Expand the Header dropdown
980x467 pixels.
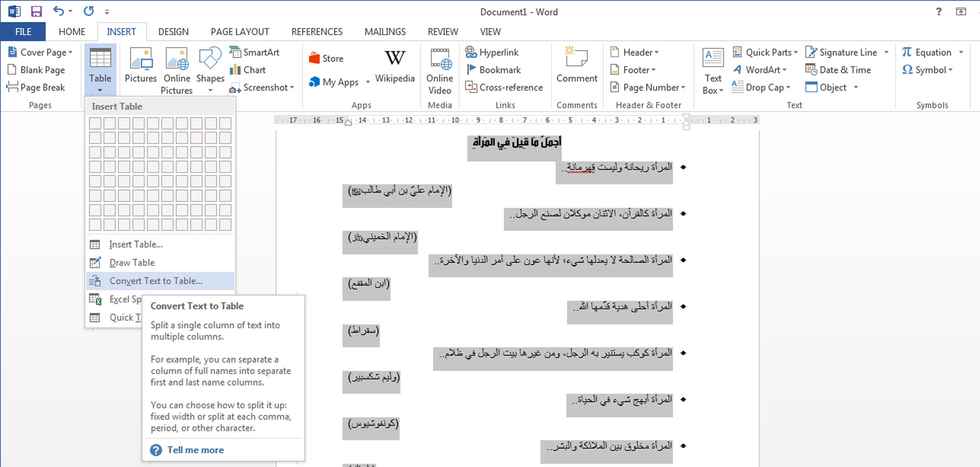(656, 52)
